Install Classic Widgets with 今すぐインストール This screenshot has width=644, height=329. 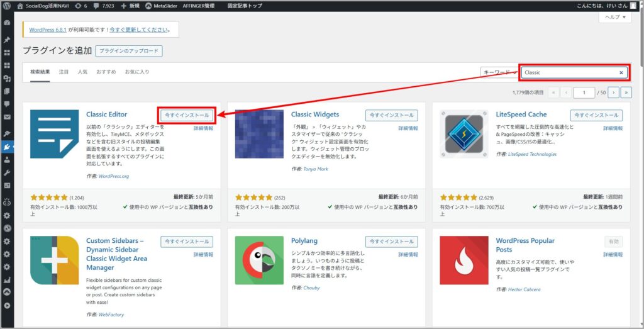[392, 115]
